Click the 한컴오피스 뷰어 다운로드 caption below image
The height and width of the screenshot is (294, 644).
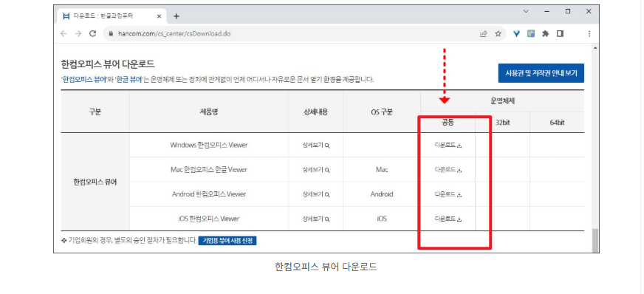coord(326,267)
